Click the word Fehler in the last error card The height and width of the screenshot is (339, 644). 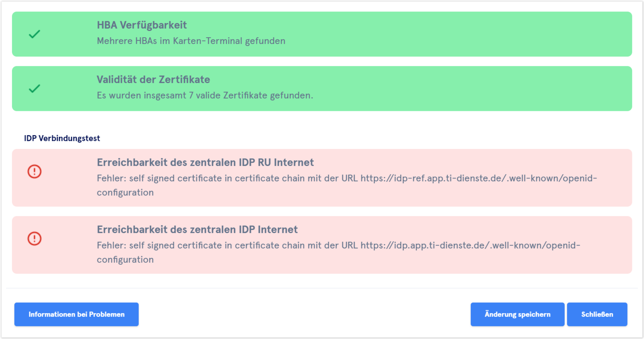pos(111,245)
